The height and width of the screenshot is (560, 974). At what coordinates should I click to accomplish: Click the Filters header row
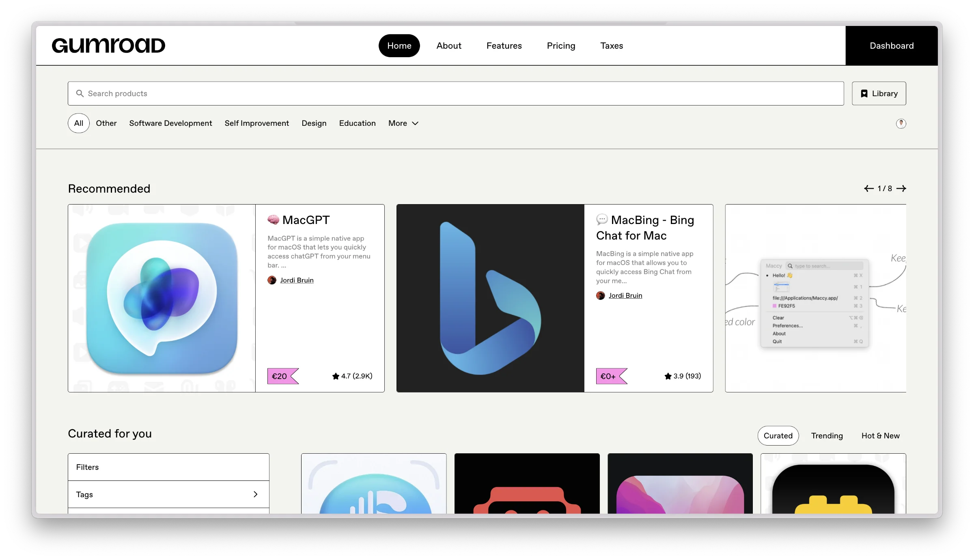168,467
